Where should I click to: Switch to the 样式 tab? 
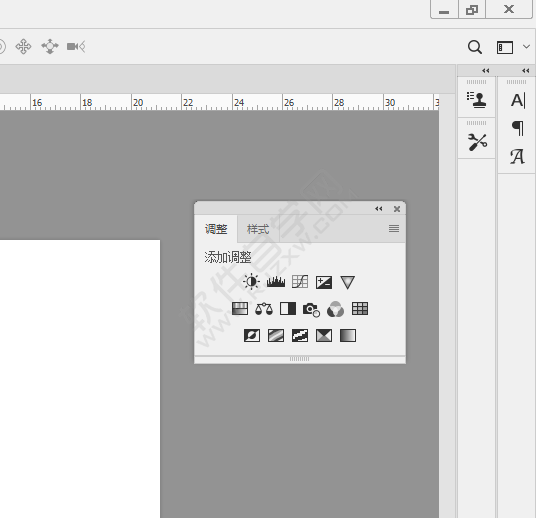pyautogui.click(x=258, y=229)
